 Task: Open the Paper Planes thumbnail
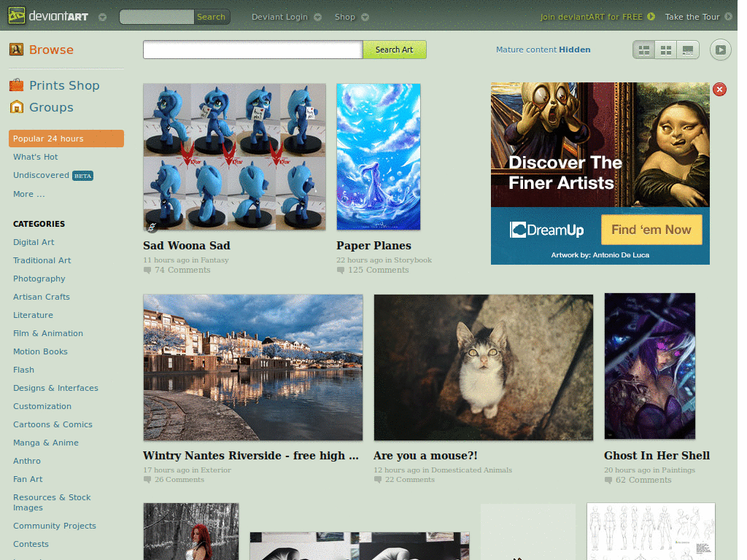379,157
